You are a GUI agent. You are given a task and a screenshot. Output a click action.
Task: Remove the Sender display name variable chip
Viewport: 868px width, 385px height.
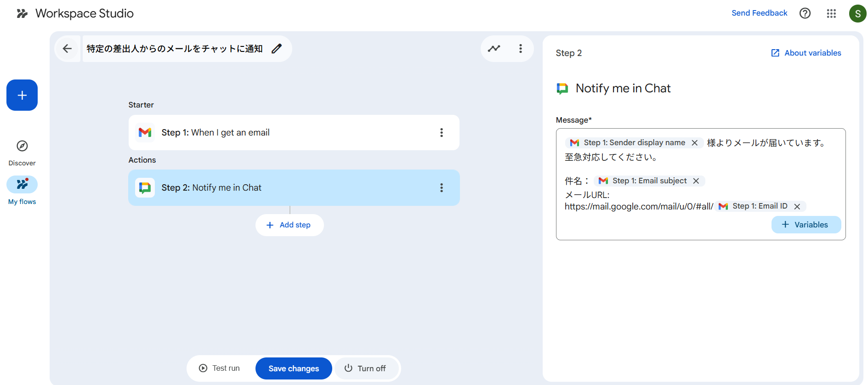(695, 143)
